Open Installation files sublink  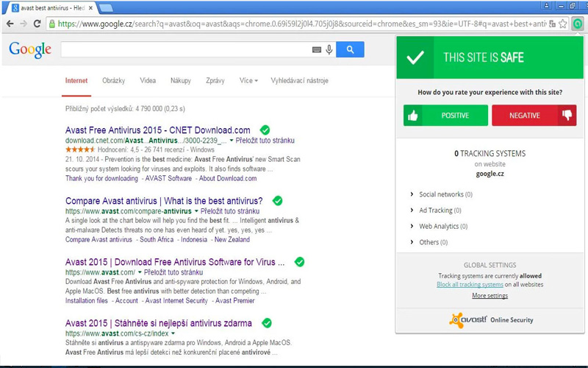point(87,301)
